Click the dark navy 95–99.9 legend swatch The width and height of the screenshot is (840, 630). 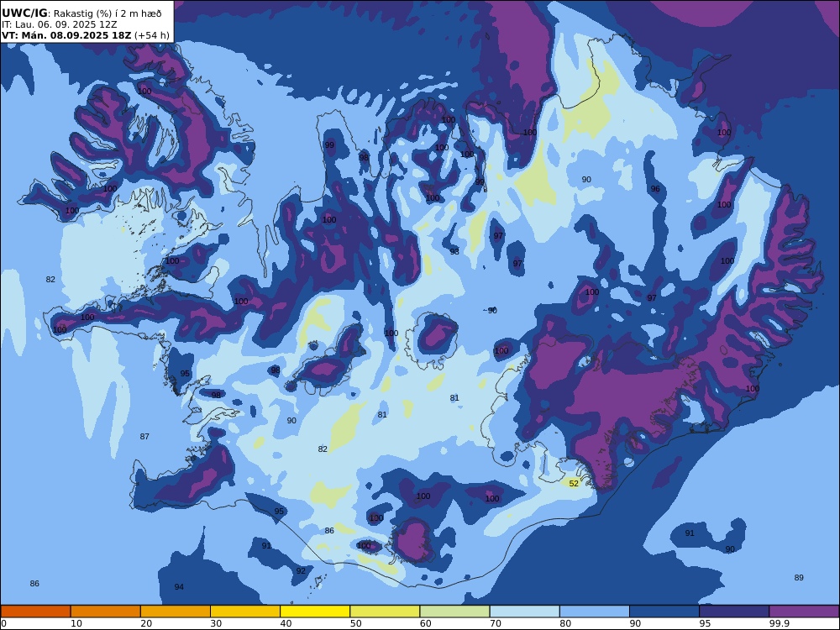point(734,612)
